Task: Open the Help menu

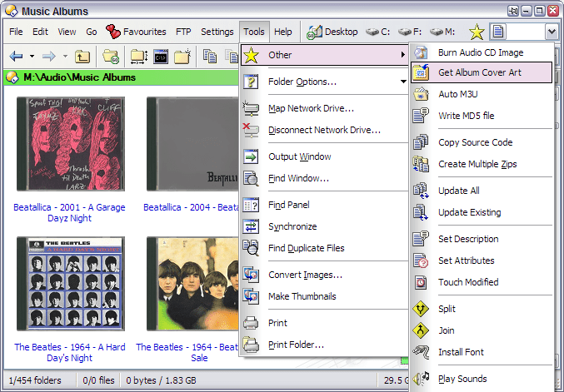Action: [x=283, y=32]
